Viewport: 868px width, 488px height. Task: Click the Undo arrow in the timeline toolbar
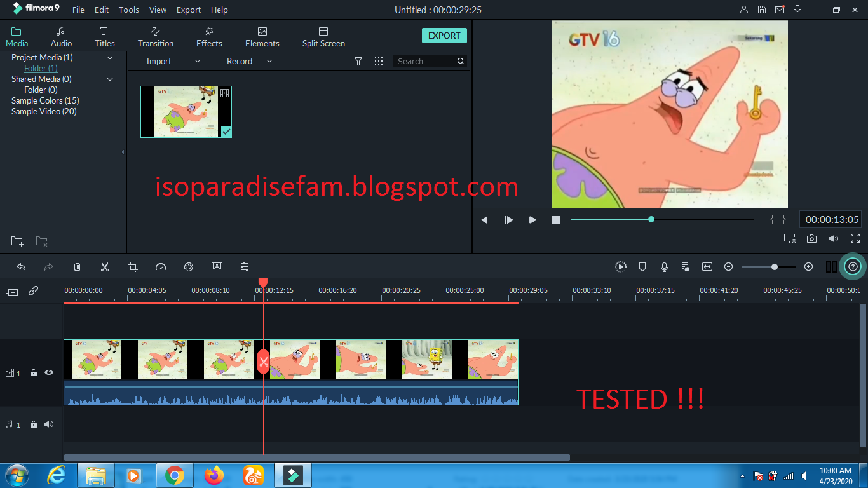(x=21, y=267)
